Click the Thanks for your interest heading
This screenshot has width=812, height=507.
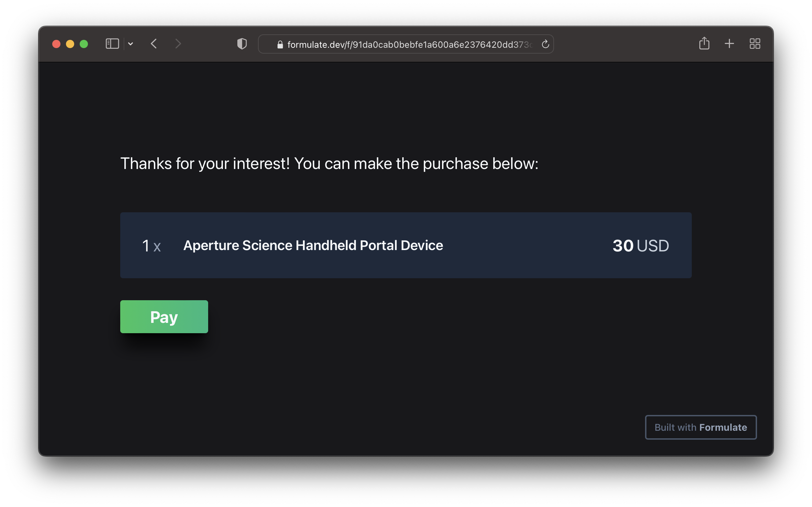[x=329, y=164]
